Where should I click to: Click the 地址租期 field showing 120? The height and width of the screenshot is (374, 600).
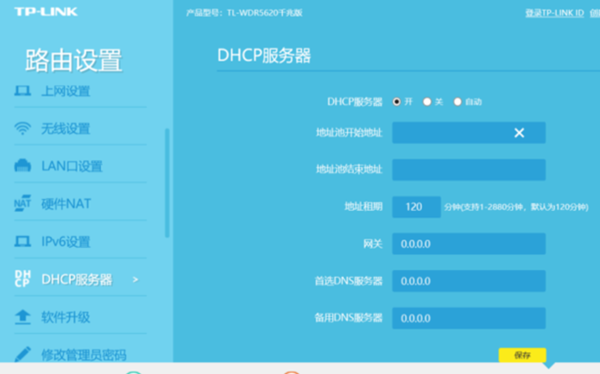(x=416, y=207)
